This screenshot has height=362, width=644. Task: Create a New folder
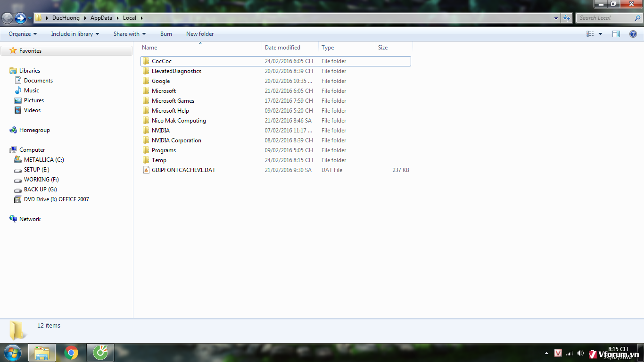200,34
